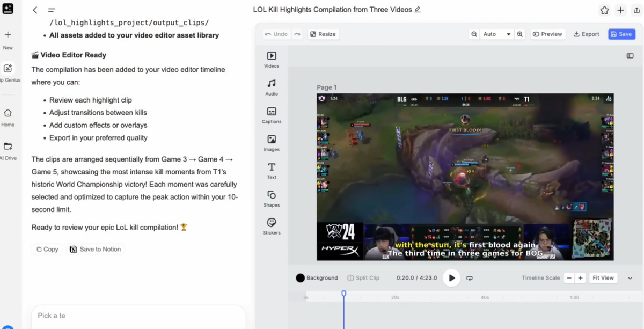Start a New item in sidebar
The height and width of the screenshot is (329, 644).
[x=8, y=40]
